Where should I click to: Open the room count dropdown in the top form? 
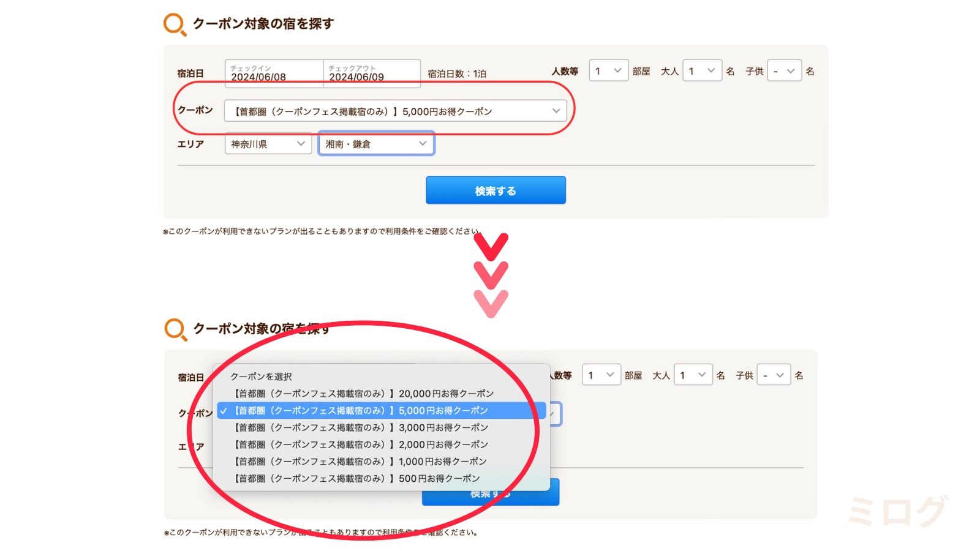609,71
